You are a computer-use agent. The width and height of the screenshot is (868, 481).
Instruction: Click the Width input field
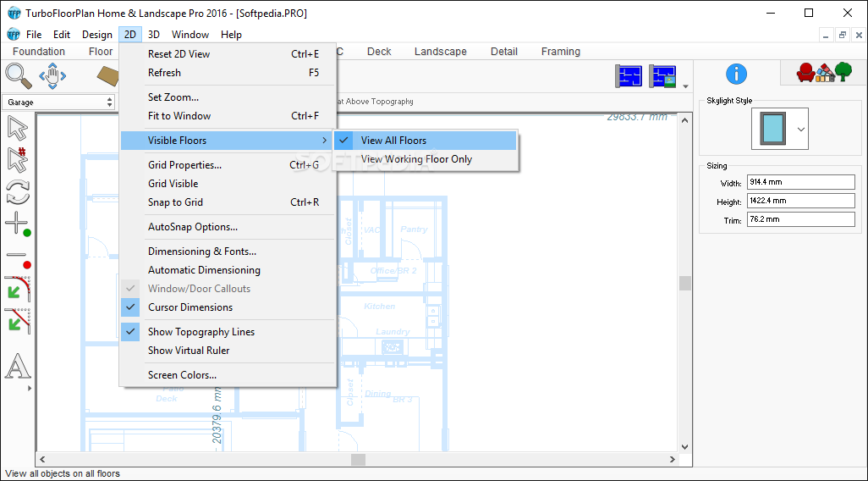800,182
